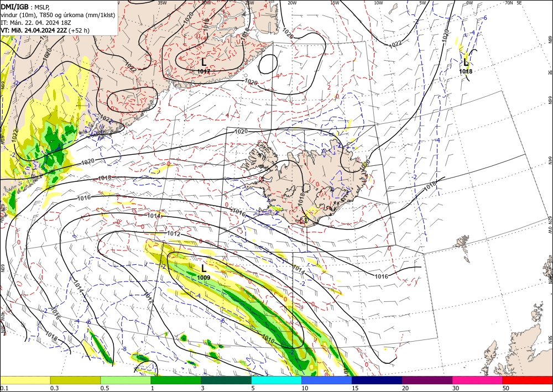
Task: Click the legend value "0.1"
Action: (x=3, y=388)
